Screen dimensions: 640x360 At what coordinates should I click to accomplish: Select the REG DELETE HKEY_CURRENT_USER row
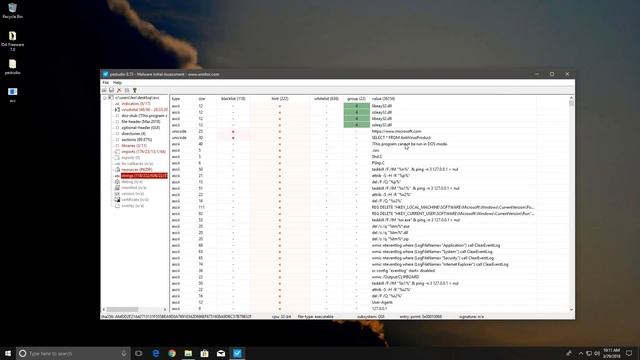click(x=369, y=213)
